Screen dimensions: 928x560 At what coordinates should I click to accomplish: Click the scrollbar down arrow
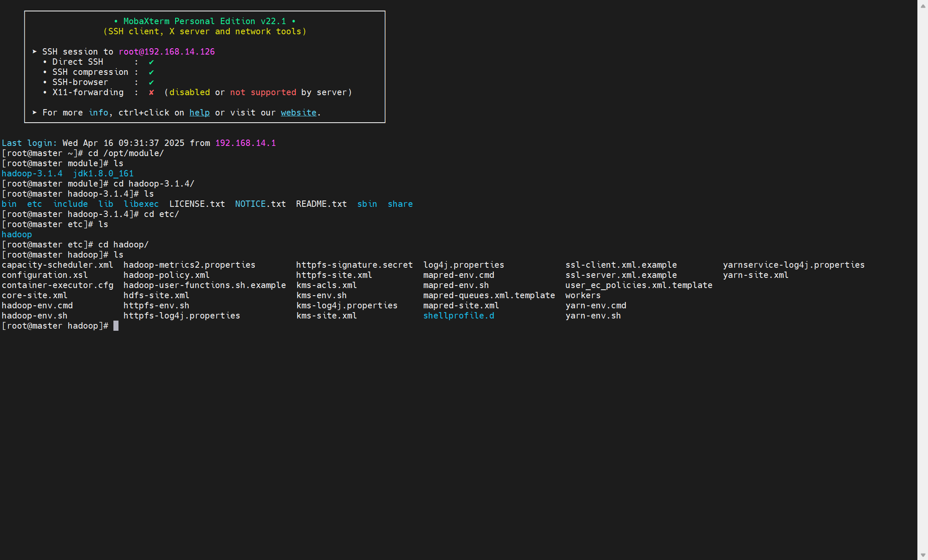923,555
